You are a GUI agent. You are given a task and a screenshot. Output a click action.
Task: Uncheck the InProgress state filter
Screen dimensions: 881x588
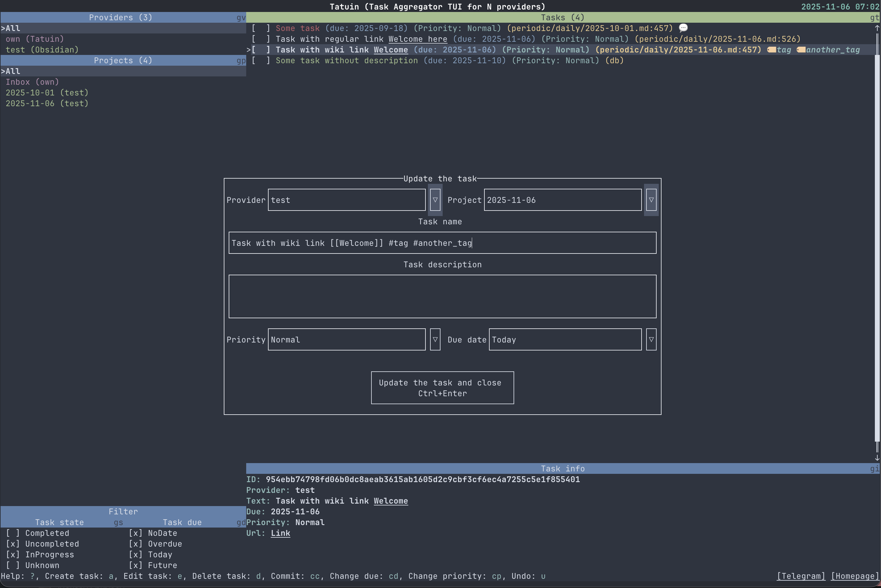coord(13,555)
